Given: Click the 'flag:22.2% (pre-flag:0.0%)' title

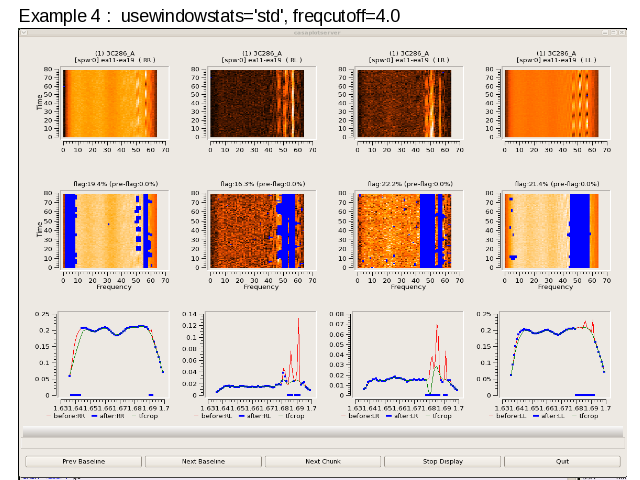Looking at the screenshot, I should click(x=410, y=184).
